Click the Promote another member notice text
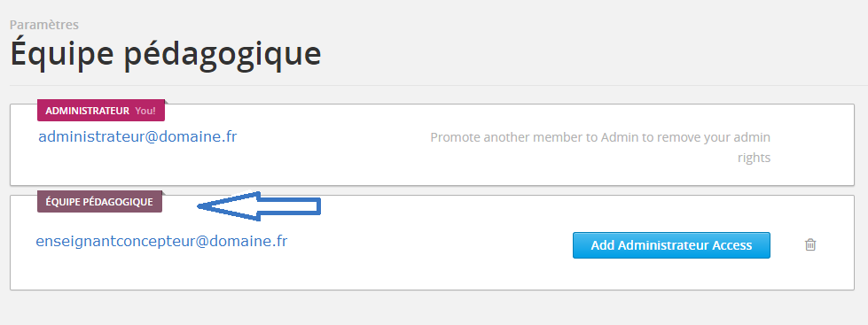Viewport: 868px width, 325px height. coord(600,147)
